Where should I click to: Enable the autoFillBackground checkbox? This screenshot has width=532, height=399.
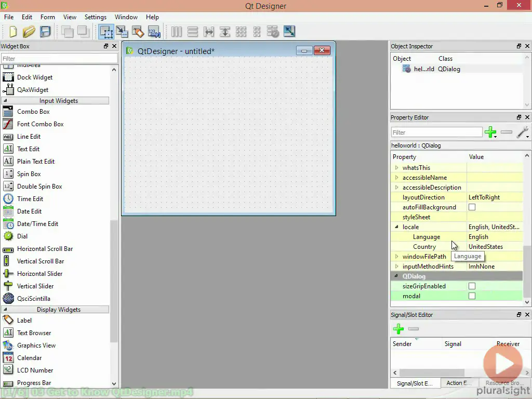coord(472,207)
